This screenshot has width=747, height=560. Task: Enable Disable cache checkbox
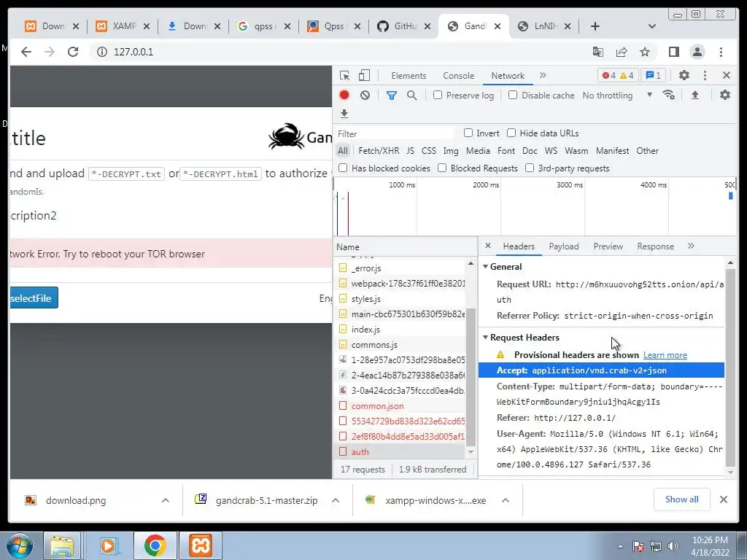513,95
